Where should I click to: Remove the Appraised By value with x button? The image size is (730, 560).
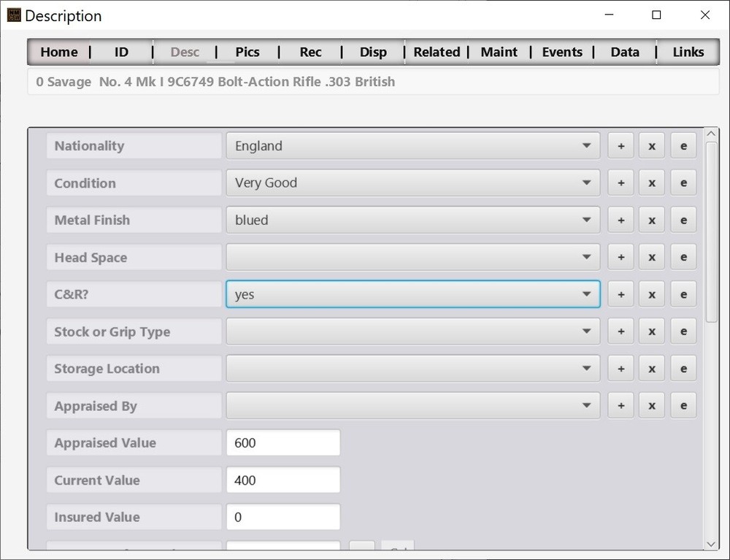point(651,404)
